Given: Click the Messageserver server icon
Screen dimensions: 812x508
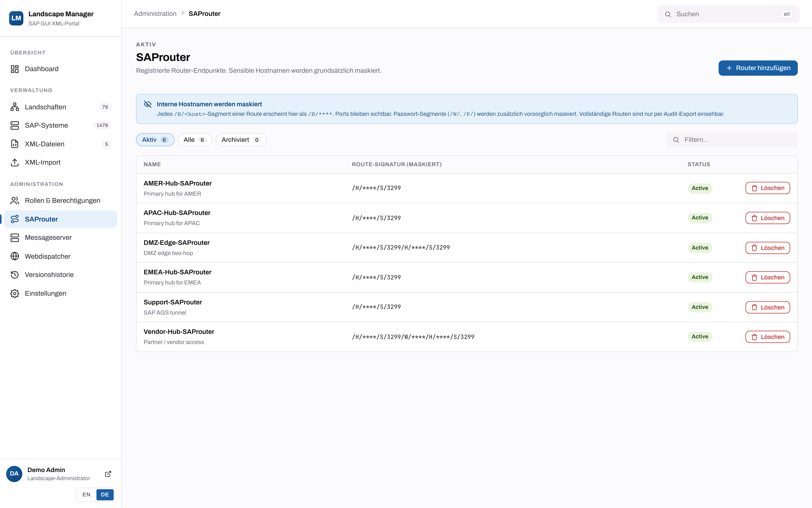Looking at the screenshot, I should [15, 238].
